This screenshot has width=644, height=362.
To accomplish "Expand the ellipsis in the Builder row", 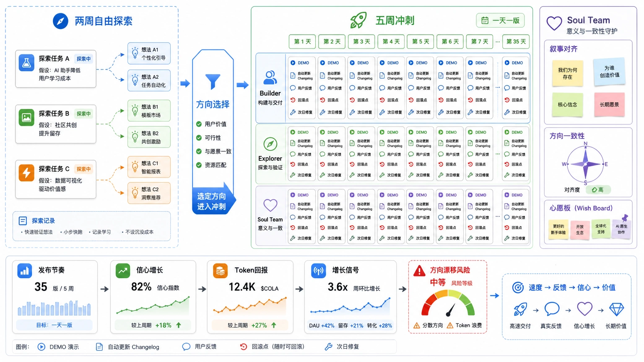I will coord(498,88).
